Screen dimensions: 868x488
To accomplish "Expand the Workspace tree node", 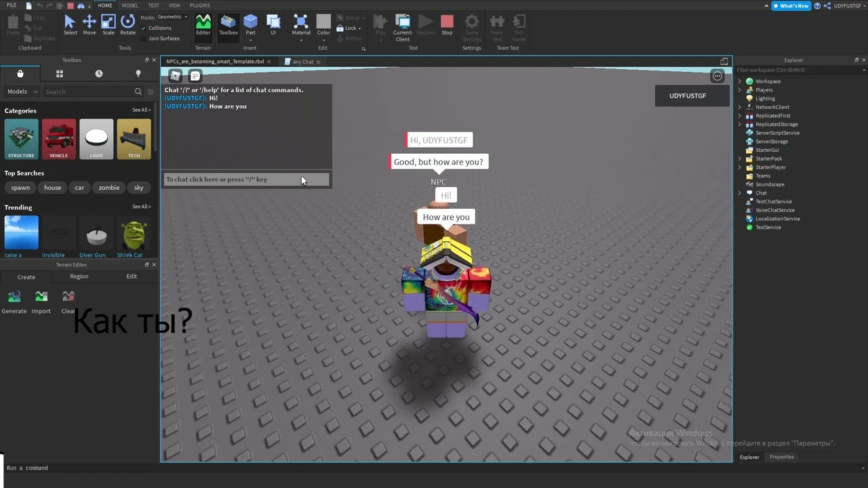I will pyautogui.click(x=740, y=81).
